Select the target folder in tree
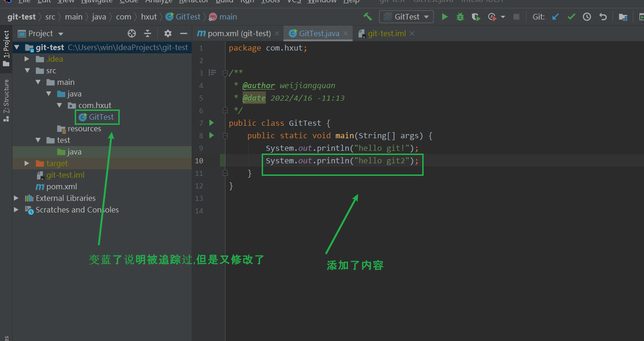This screenshot has width=644, height=341. pyautogui.click(x=52, y=163)
